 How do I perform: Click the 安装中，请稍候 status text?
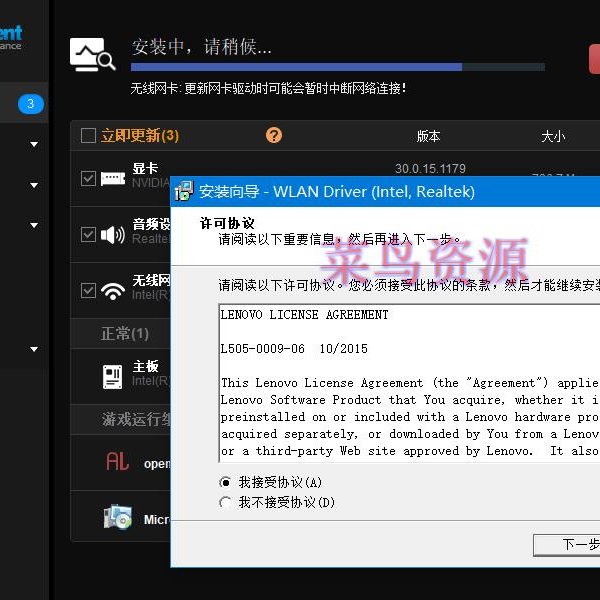pyautogui.click(x=201, y=47)
